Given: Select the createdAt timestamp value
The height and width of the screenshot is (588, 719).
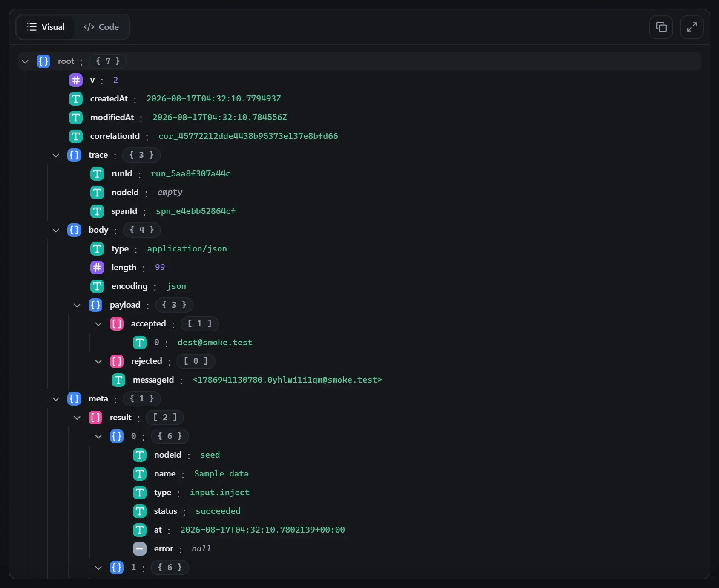Looking at the screenshot, I should click(214, 99).
